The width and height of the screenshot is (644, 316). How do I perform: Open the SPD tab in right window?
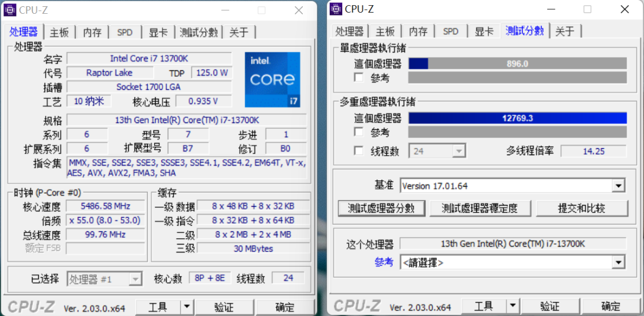[x=451, y=31]
